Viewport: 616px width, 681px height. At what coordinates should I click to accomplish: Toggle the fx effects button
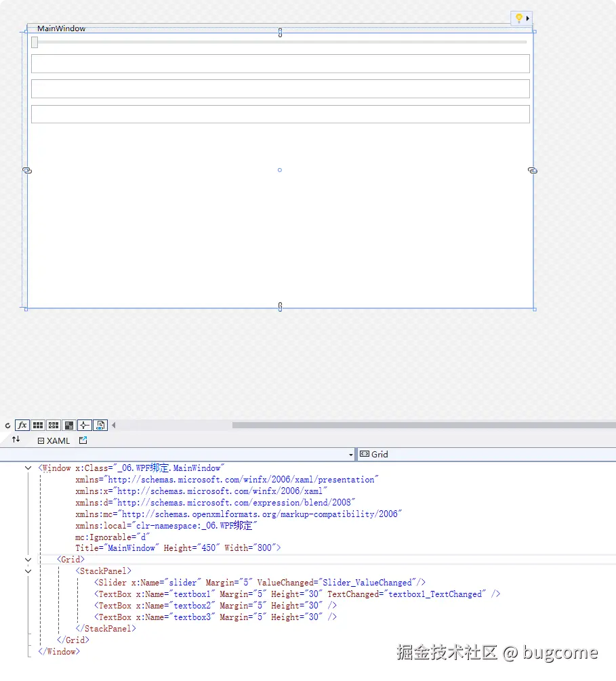click(x=22, y=425)
